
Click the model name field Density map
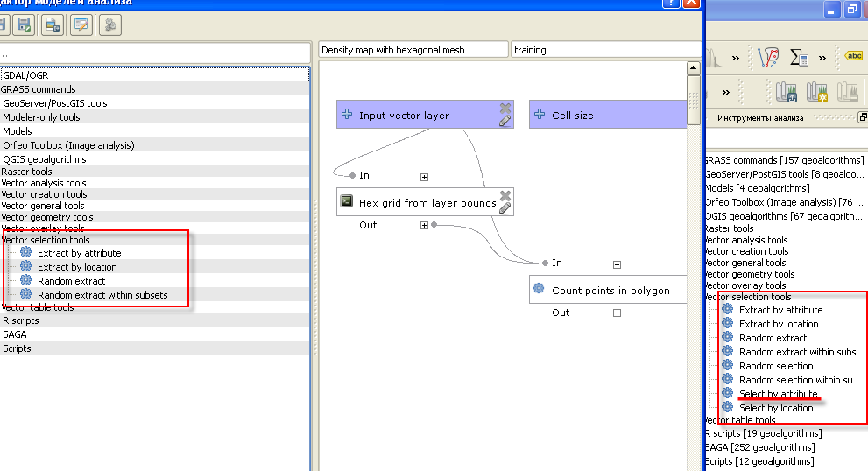[x=413, y=50]
